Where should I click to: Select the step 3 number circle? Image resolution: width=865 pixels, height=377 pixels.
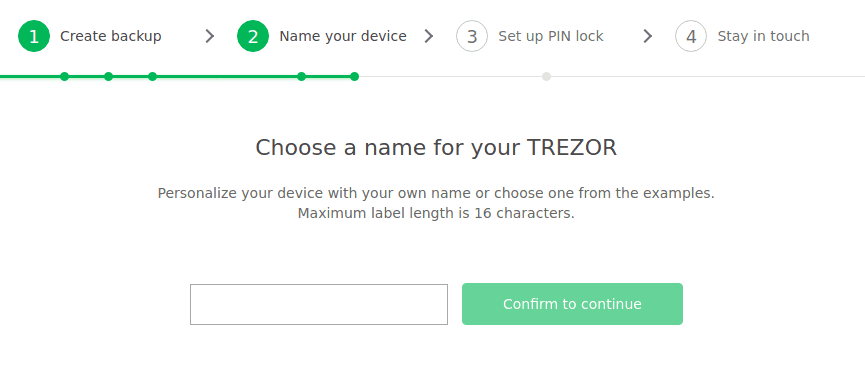(x=472, y=36)
